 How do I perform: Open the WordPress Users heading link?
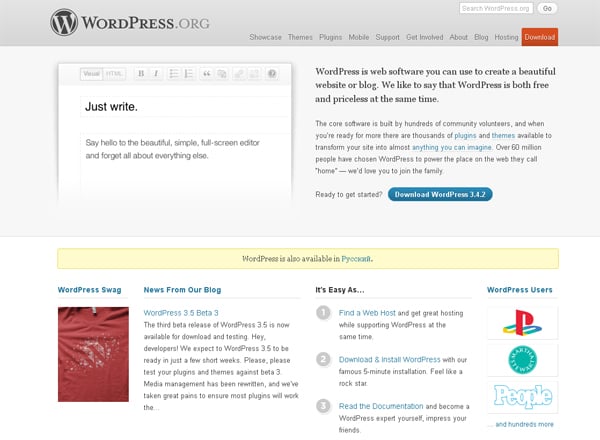click(x=520, y=290)
